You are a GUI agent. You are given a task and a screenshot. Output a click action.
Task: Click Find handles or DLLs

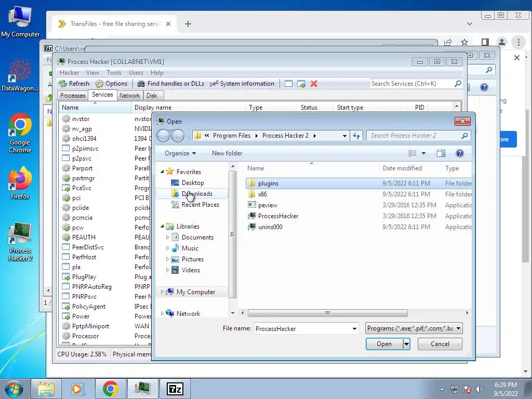(x=171, y=84)
